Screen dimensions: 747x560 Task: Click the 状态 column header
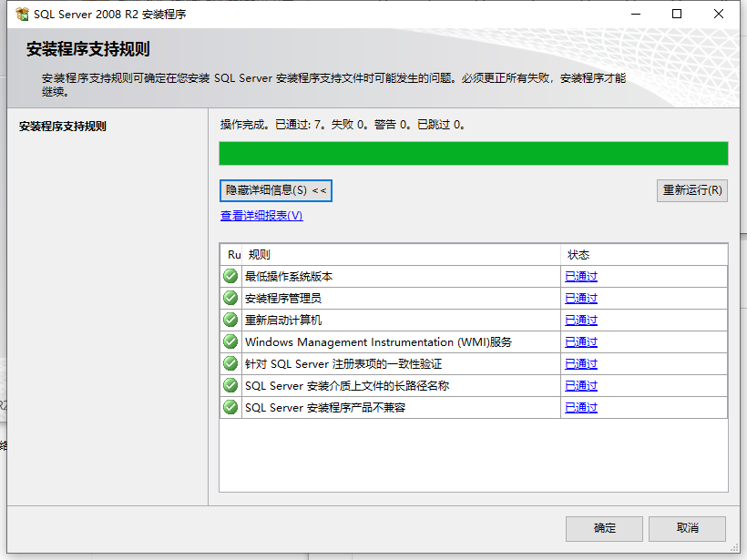(x=644, y=255)
